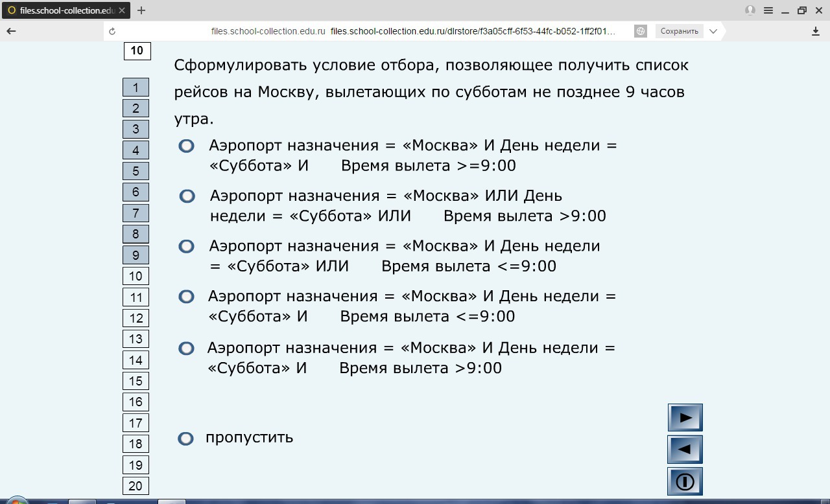Go to next question arrow button
830x504 pixels.
(x=685, y=418)
